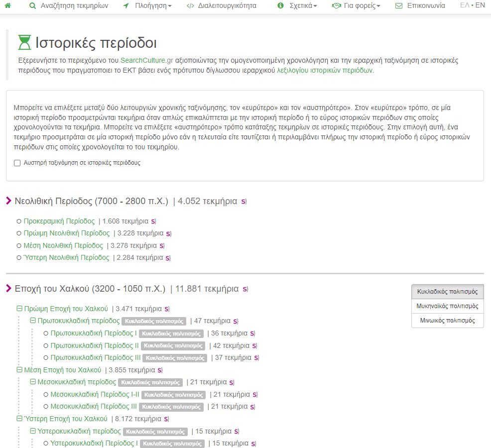Click the semantic icon next to Προκεραμική Περίοδος count
This screenshot has height=448, width=491.
[x=154, y=222]
